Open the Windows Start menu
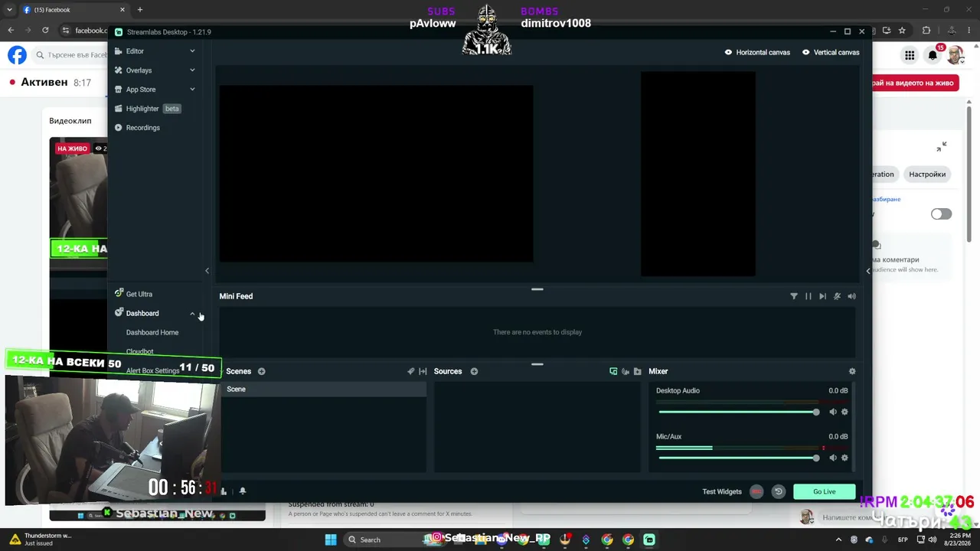The image size is (980, 551). pos(331,540)
